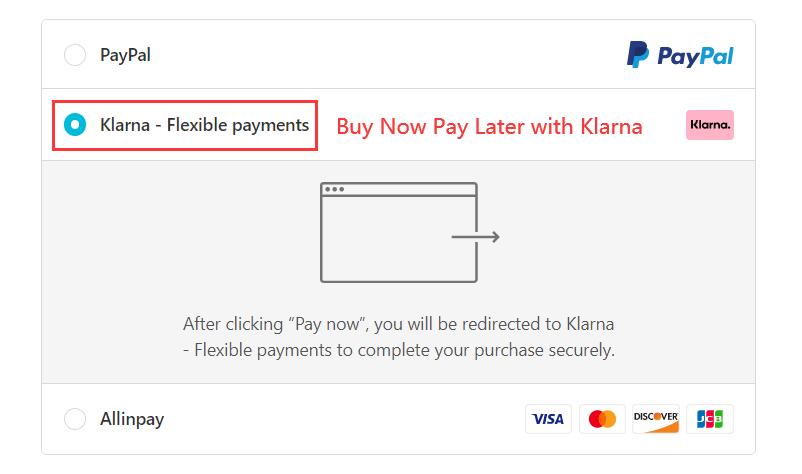
Task: Click the Allinpay option label
Action: point(132,419)
